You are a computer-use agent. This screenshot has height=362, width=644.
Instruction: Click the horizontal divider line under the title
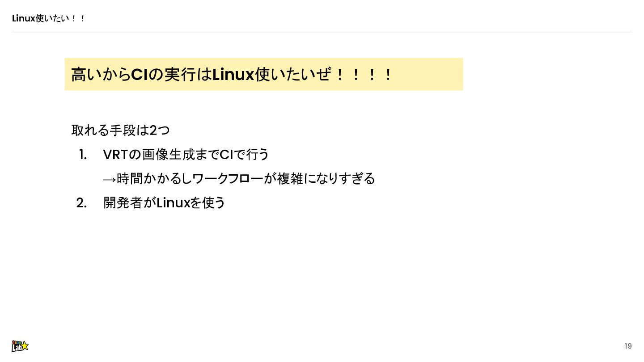[x=322, y=32]
